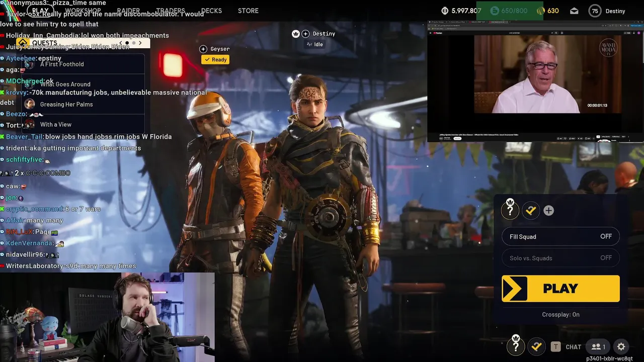Open the WORKSHOP tab
644x362 pixels.
click(83, 11)
